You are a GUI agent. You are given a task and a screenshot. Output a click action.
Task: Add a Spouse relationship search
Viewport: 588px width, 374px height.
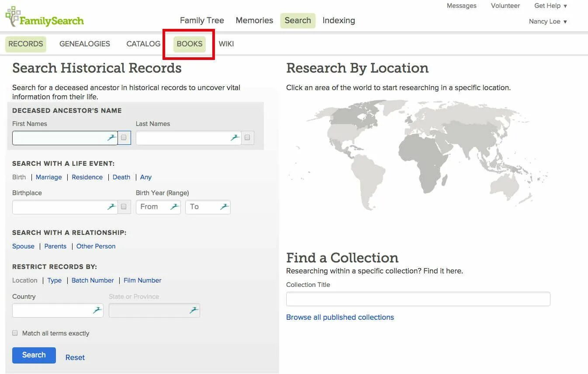tap(23, 246)
